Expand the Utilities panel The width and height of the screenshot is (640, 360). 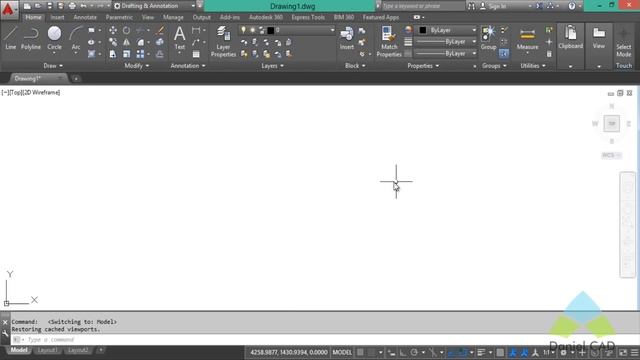pyautogui.click(x=533, y=65)
